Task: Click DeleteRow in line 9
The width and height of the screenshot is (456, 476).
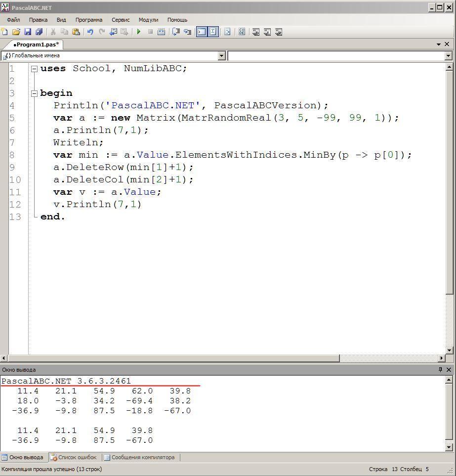Action: (95, 167)
